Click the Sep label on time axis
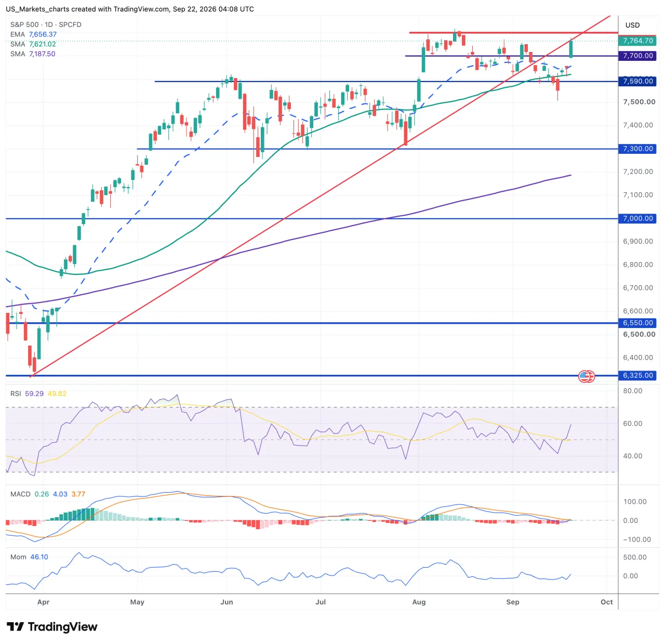Image resolution: width=665 pixels, height=644 pixels. 513,602
